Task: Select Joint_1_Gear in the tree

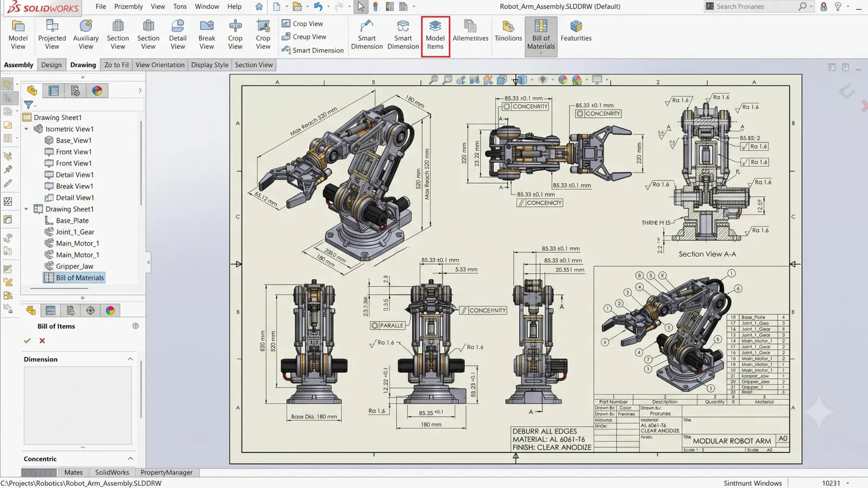Action: [69, 232]
